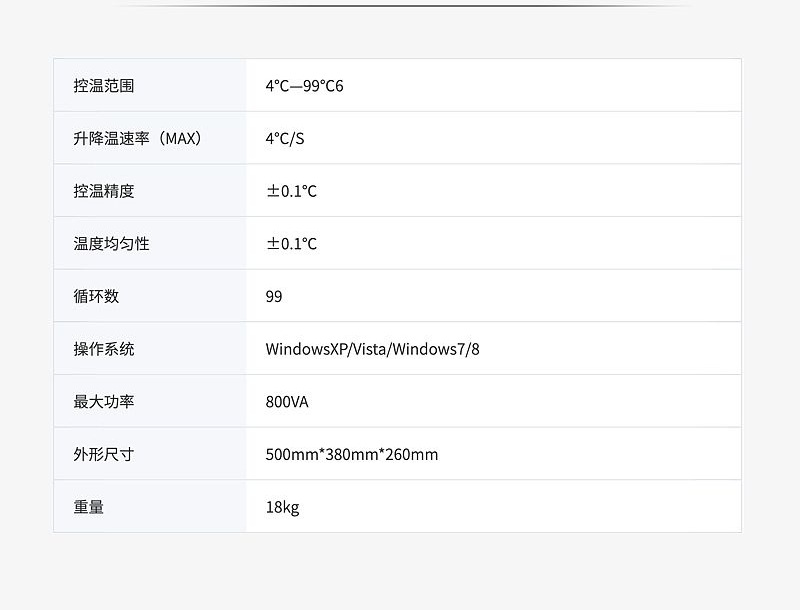Click the 温度均匀性 label cell
800x610 pixels.
tap(111, 244)
